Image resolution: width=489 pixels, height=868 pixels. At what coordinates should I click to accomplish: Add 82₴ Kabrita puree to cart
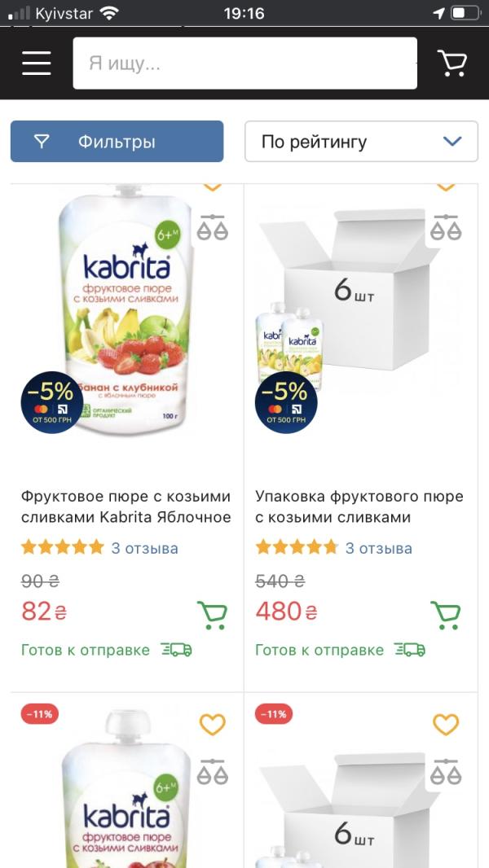click(212, 615)
